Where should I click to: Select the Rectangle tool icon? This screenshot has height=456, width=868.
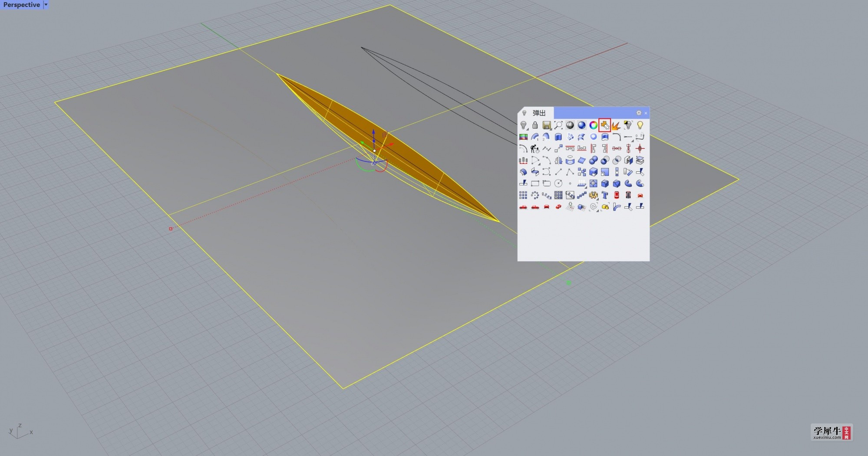tap(535, 184)
